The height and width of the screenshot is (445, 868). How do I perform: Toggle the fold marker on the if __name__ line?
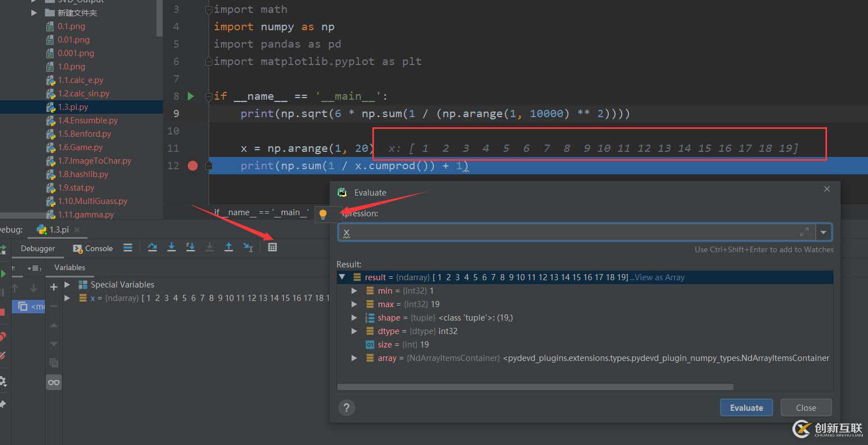(x=209, y=96)
